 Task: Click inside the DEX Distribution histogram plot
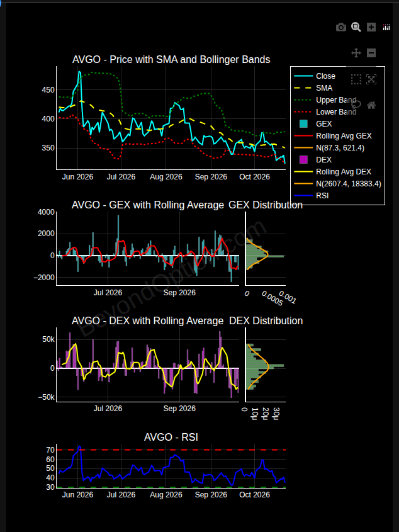[266, 365]
